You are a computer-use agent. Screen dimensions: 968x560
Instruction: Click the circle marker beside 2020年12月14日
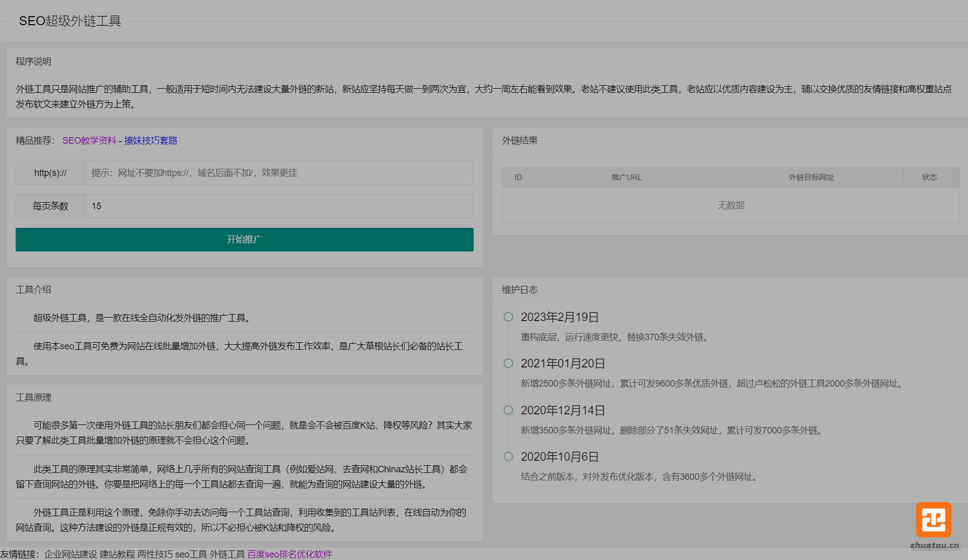pyautogui.click(x=507, y=410)
